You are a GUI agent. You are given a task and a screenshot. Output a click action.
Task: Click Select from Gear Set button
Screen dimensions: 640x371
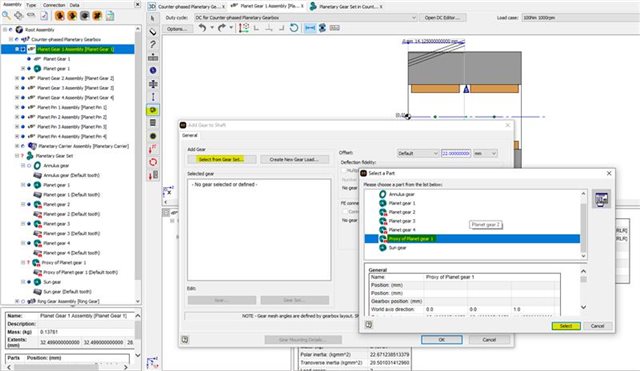pos(222,159)
